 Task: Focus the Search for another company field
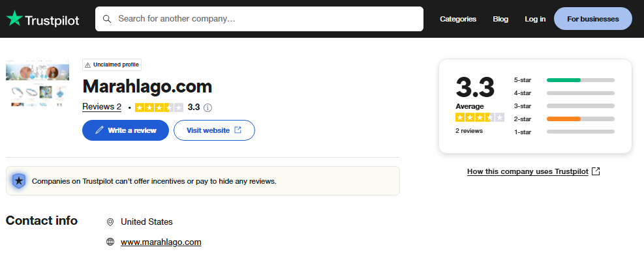259,19
